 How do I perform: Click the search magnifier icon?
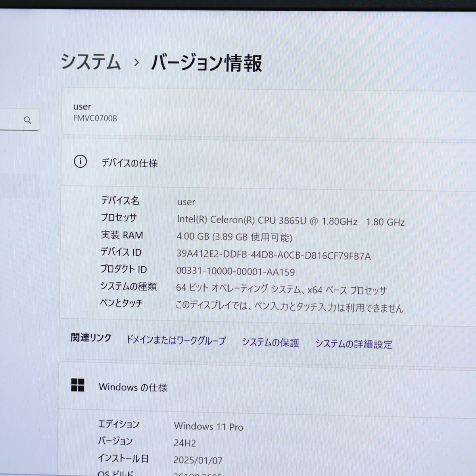[27, 120]
